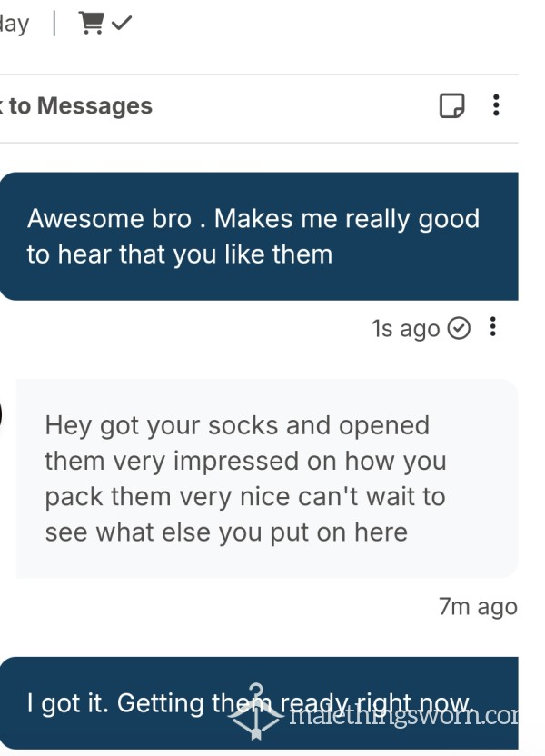Select the "I got it" message bubble

pyautogui.click(x=259, y=703)
